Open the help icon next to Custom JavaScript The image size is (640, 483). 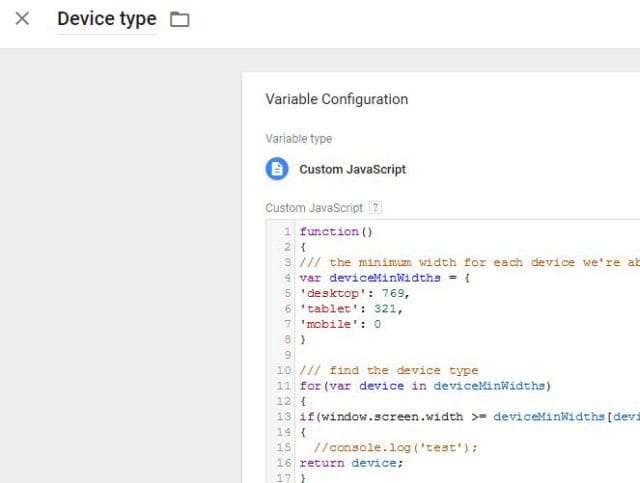375,207
